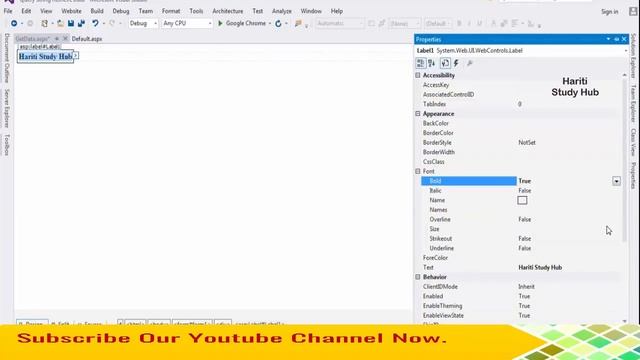640x360 pixels.
Task: Collapse the Font property group
Action: 418,171
